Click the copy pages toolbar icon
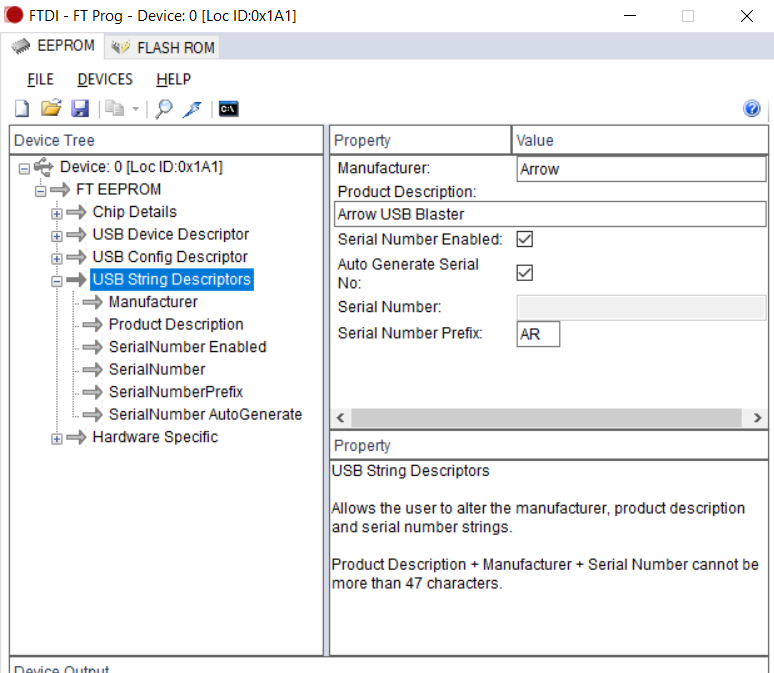774x673 pixels. (x=115, y=108)
